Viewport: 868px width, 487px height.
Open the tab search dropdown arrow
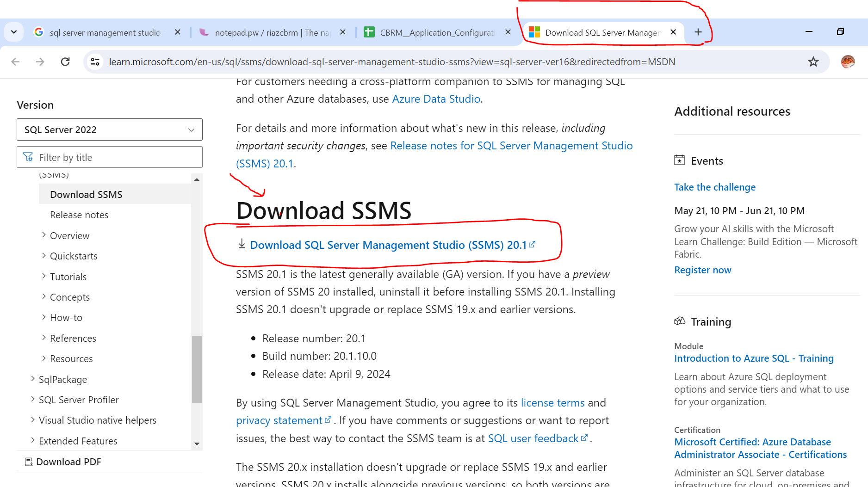[14, 32]
